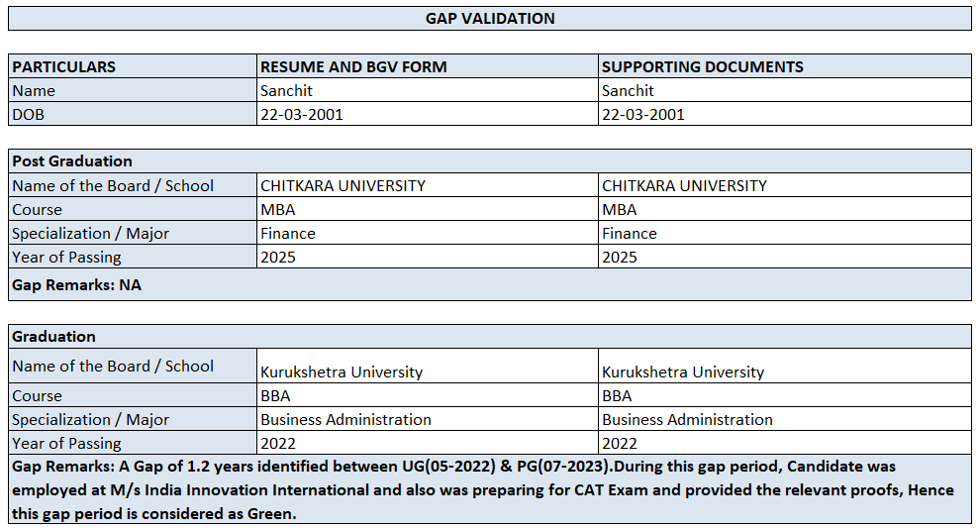The width and height of the screenshot is (980, 530).
Task: Select Sanchit in the resume column
Action: [x=286, y=91]
